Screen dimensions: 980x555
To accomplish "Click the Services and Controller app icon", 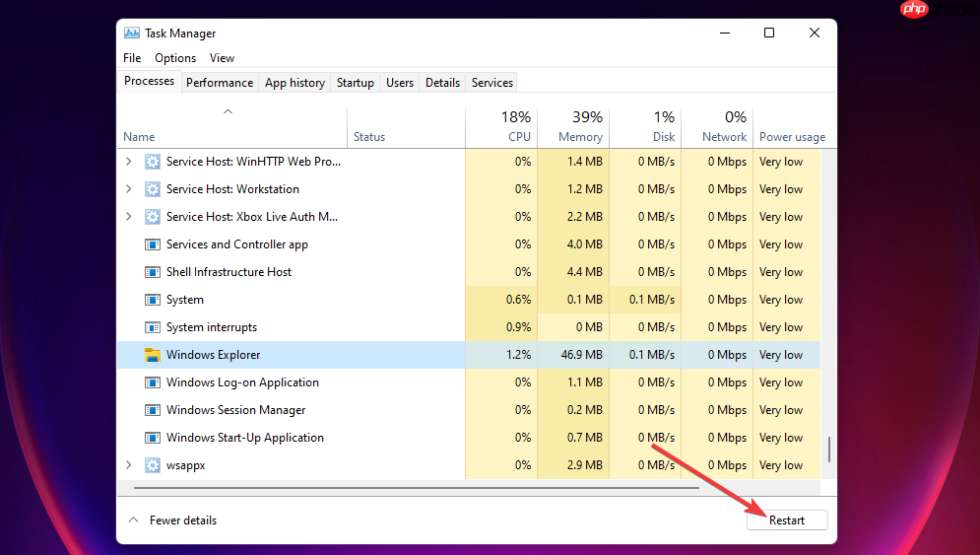I will point(152,244).
